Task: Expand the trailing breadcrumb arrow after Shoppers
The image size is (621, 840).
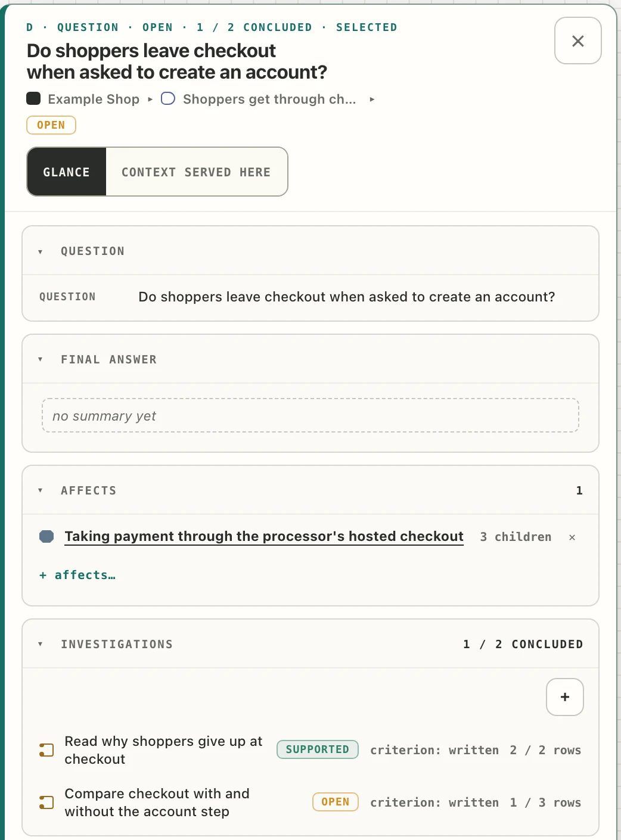Action: click(x=372, y=99)
